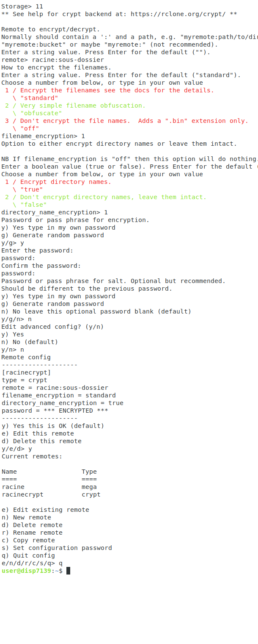Click the "n) New remote" menu line

pyautogui.click(x=26, y=517)
